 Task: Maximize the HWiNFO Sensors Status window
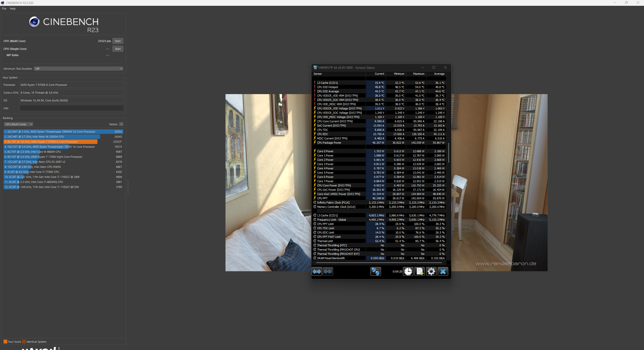[434, 67]
